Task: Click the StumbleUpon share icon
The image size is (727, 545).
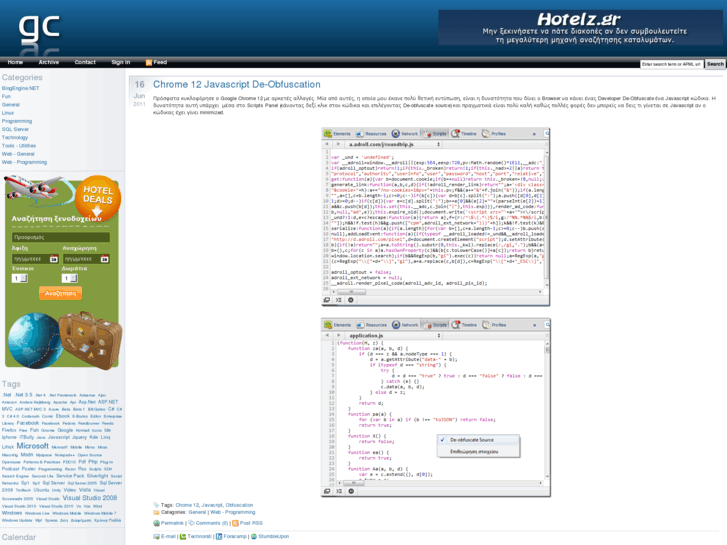Action: click(254, 537)
